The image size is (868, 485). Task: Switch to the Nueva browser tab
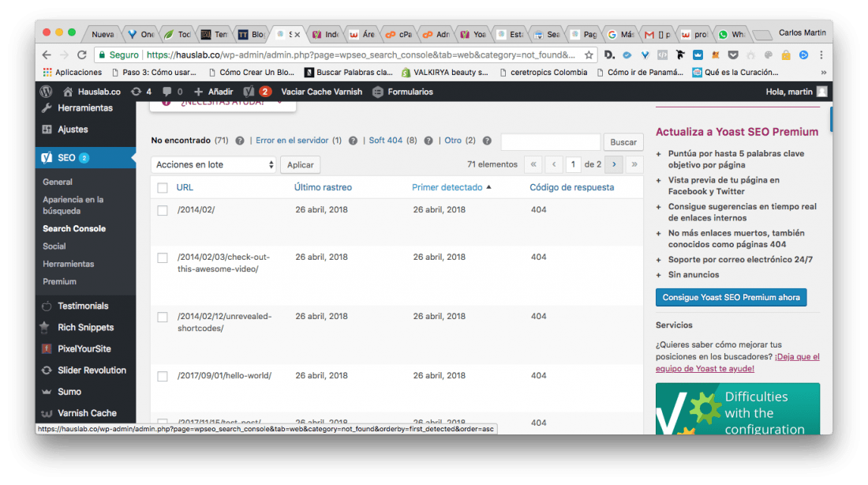103,35
